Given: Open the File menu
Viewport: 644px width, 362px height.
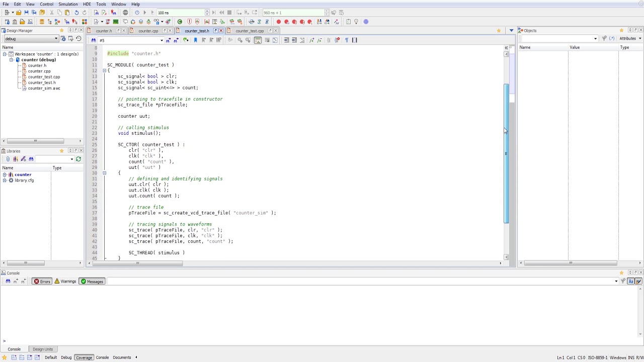Looking at the screenshot, I should [x=6, y=4].
